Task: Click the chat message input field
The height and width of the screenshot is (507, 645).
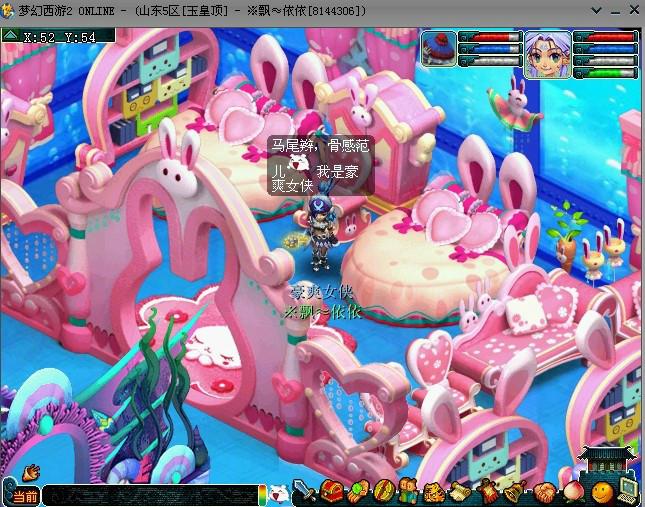Action: click(150, 495)
